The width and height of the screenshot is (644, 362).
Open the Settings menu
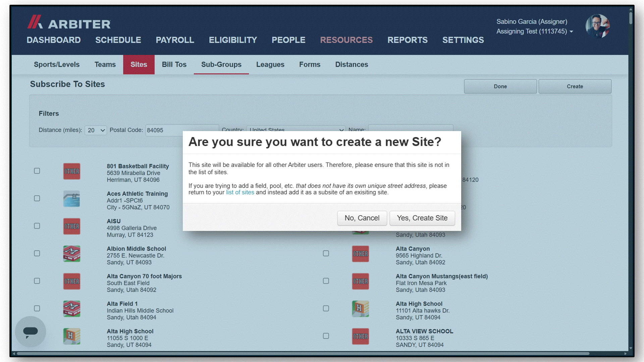click(x=463, y=40)
